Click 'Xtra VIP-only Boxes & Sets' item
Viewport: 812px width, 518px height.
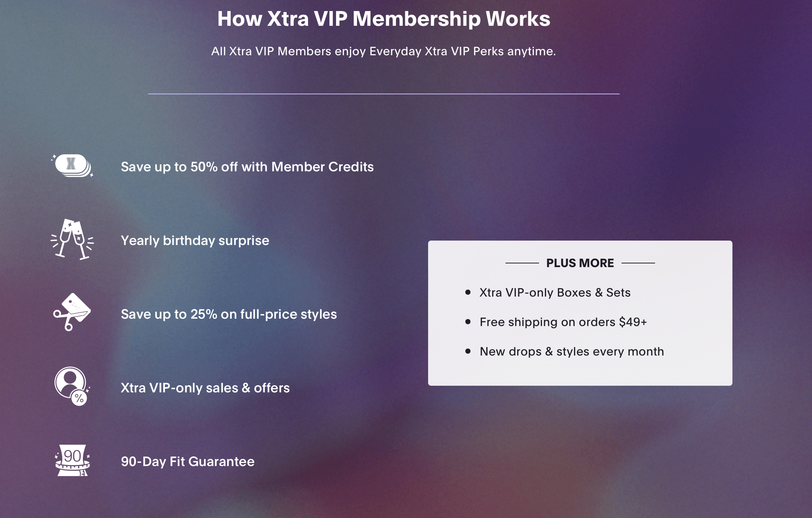pos(555,293)
